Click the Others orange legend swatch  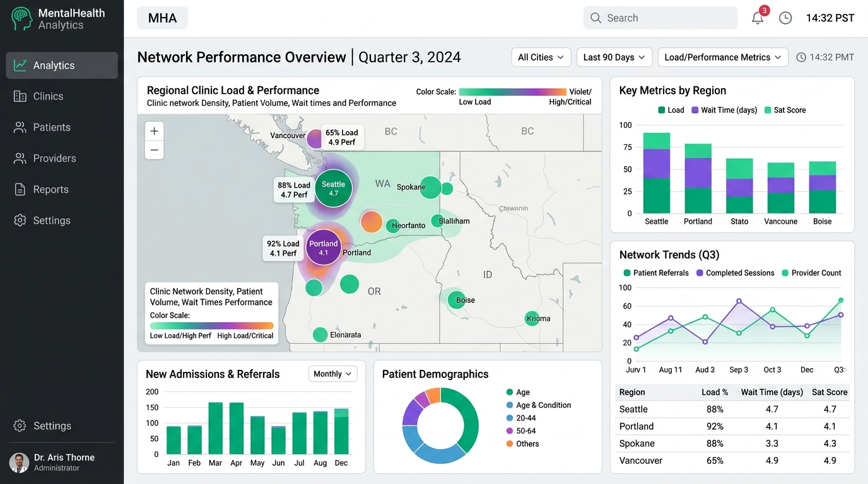510,444
